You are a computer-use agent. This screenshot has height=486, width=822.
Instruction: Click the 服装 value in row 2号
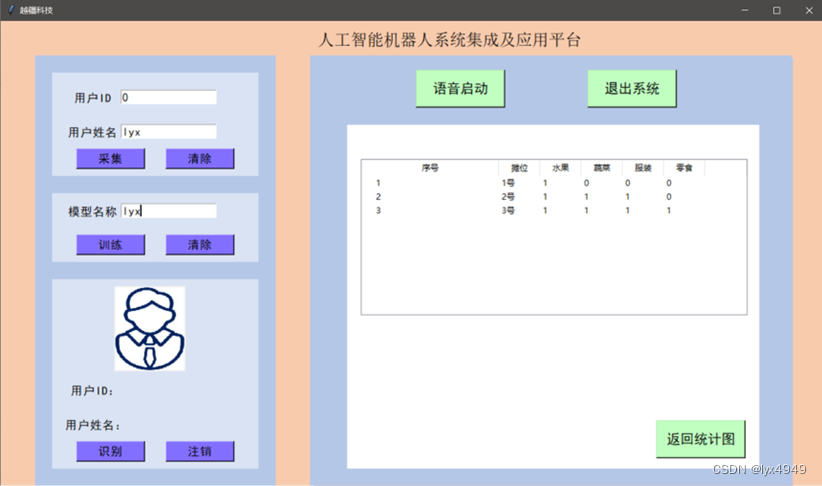pyautogui.click(x=628, y=197)
